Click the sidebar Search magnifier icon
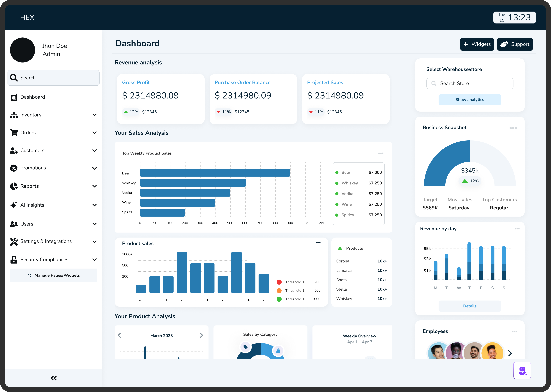This screenshot has width=551, height=392. [x=14, y=78]
